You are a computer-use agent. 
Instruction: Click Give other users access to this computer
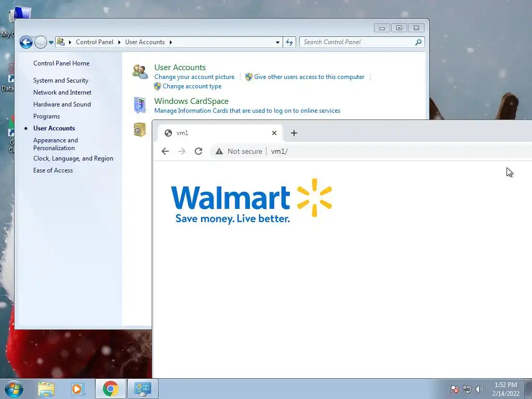click(x=309, y=77)
